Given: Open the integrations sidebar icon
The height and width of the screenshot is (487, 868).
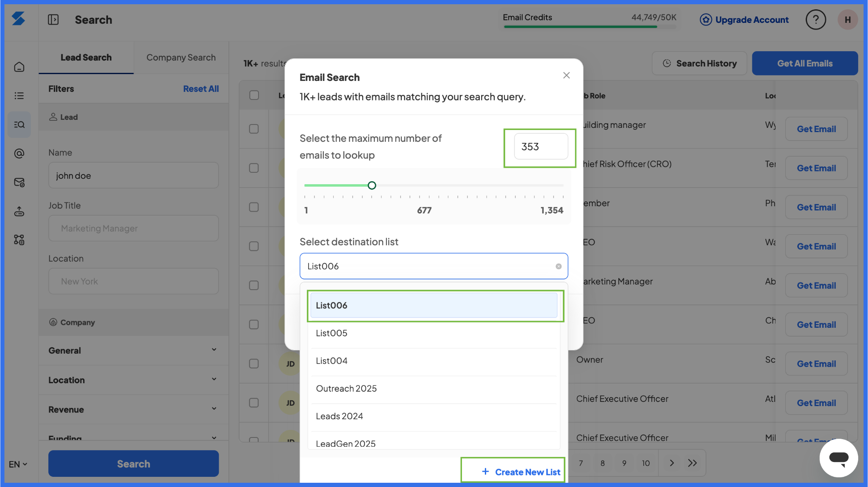Looking at the screenshot, I should (19, 240).
